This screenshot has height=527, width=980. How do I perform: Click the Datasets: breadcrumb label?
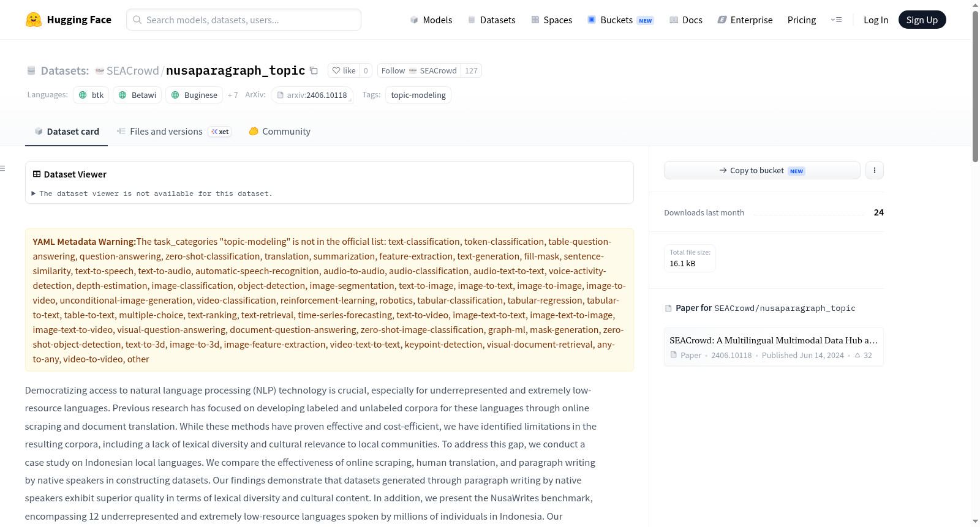tap(65, 70)
